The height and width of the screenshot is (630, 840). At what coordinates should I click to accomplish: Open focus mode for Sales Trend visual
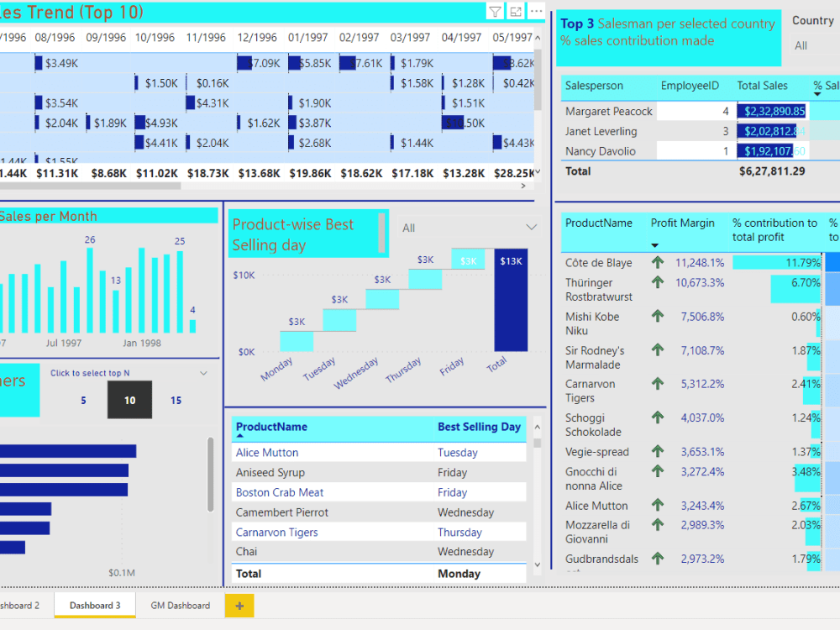[x=516, y=11]
